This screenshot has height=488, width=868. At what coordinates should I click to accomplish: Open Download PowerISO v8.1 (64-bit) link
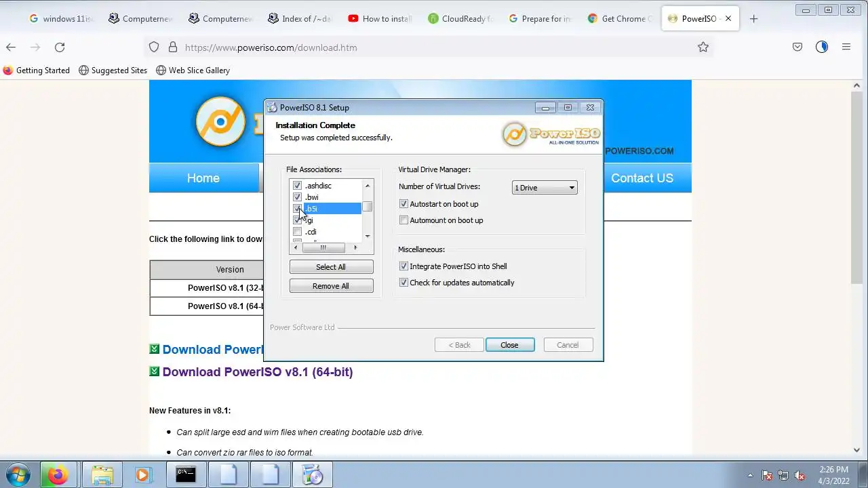(x=258, y=371)
